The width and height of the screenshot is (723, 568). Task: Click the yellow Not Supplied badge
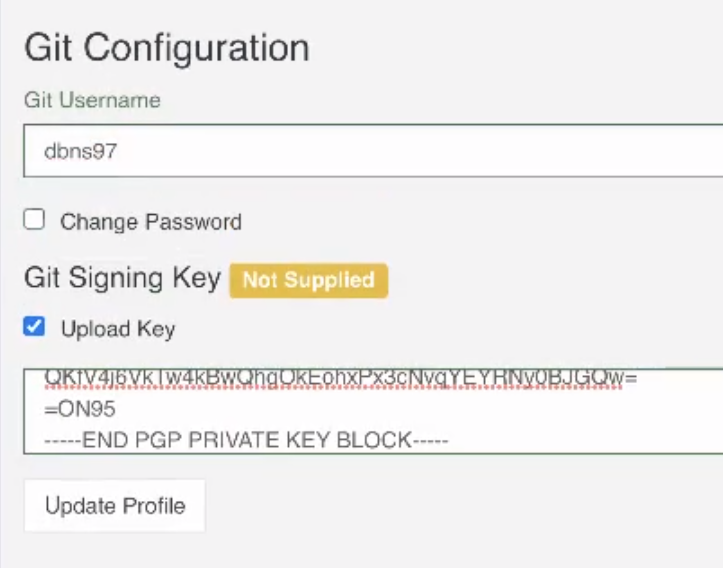pyautogui.click(x=308, y=280)
